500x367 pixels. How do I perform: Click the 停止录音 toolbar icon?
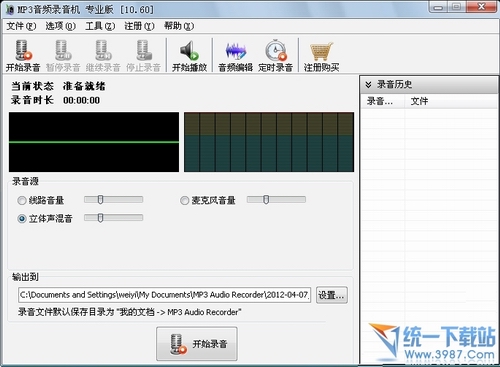coord(144,50)
